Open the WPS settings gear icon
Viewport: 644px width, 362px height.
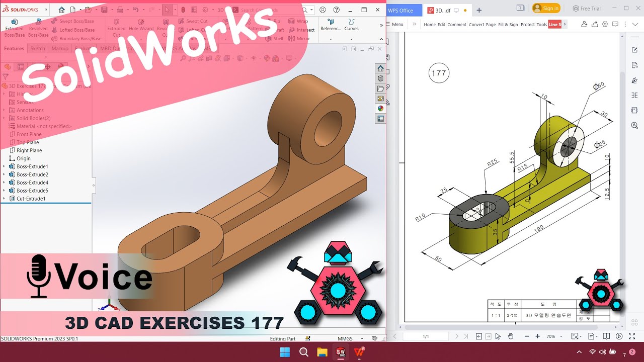pyautogui.click(x=605, y=24)
